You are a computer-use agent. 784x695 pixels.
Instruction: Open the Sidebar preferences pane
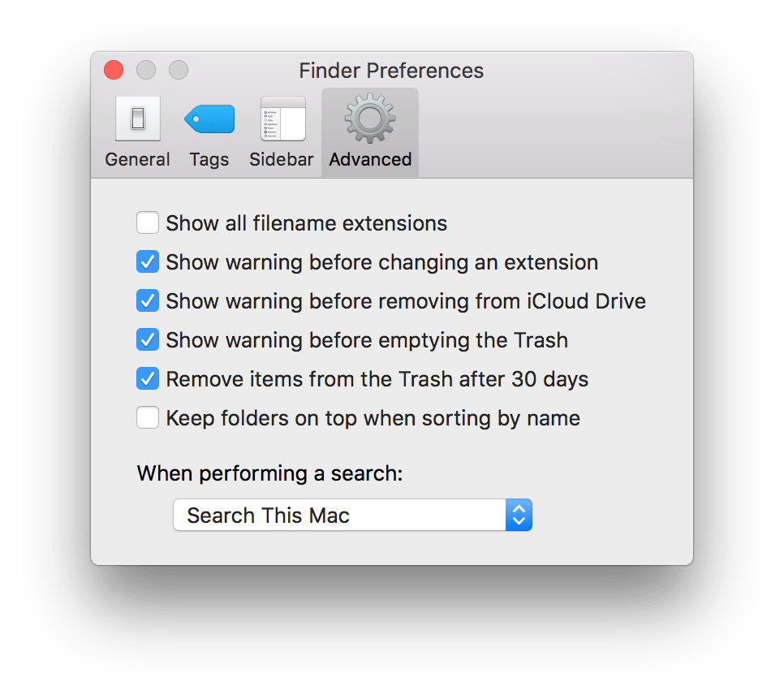pos(281,132)
